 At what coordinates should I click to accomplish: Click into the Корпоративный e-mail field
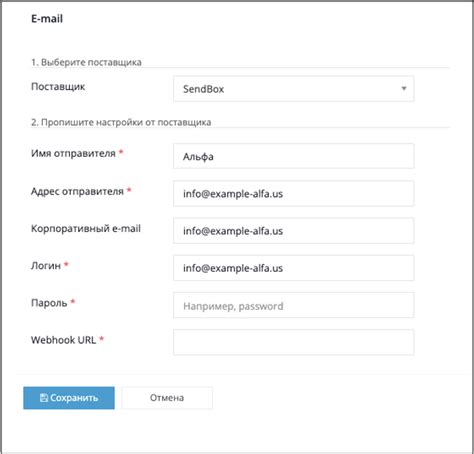click(x=294, y=231)
